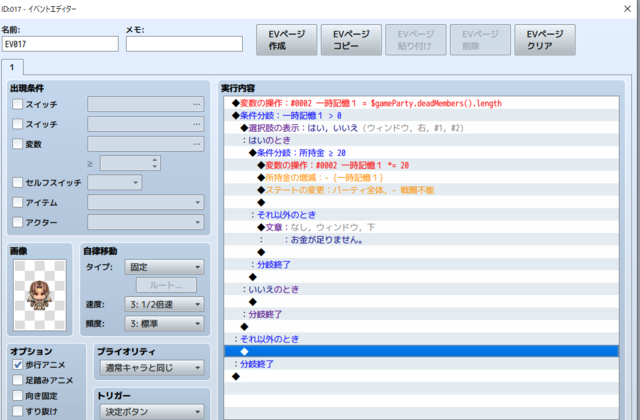Enable the アイテム condition checkbox

click(18, 202)
